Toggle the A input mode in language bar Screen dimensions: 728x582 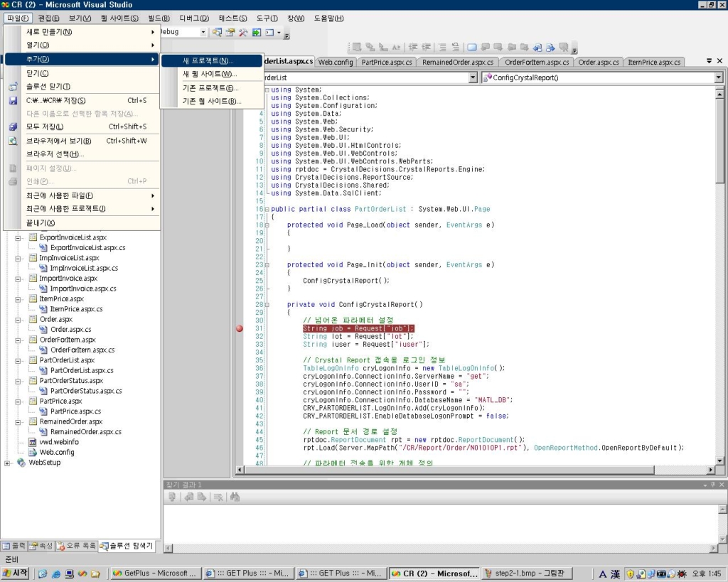pos(603,574)
